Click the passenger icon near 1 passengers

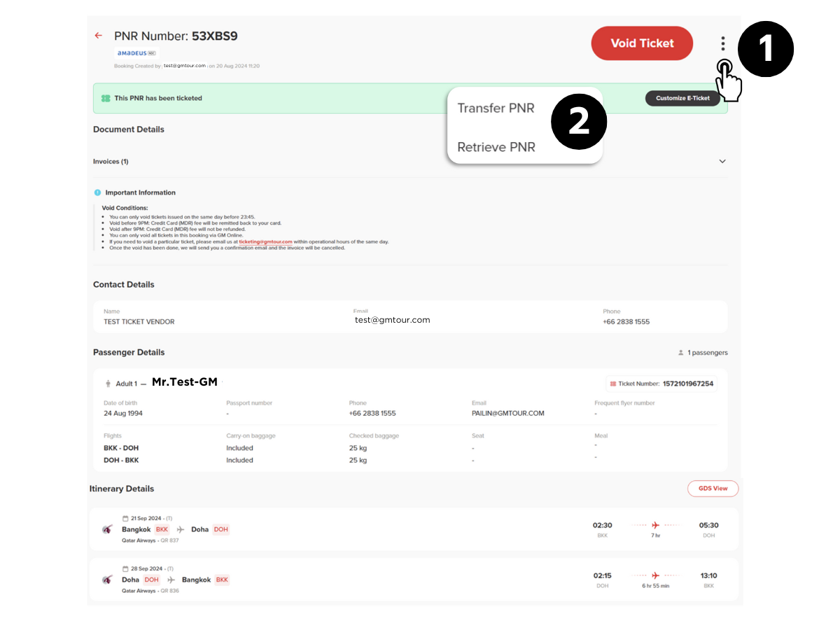[x=681, y=353]
